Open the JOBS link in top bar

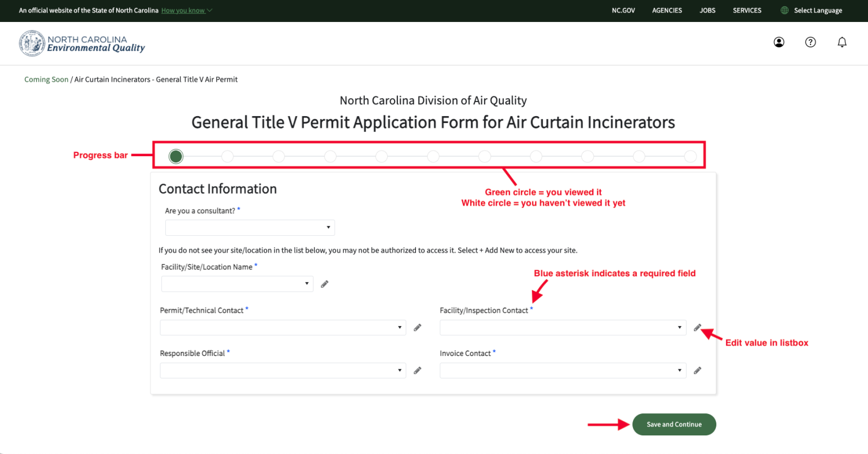pos(707,10)
